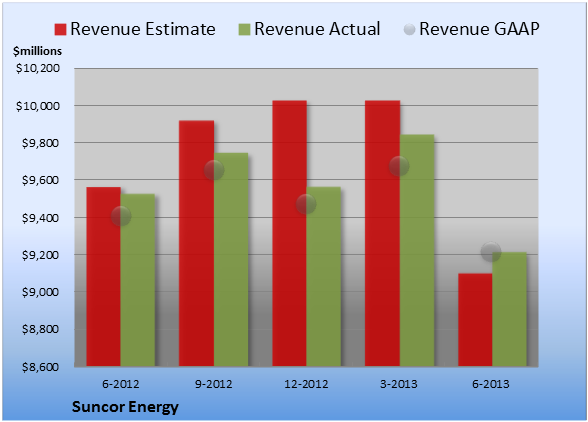Select the "Revenue Estimate" legend label
The width and height of the screenshot is (588, 422).
[x=143, y=29]
